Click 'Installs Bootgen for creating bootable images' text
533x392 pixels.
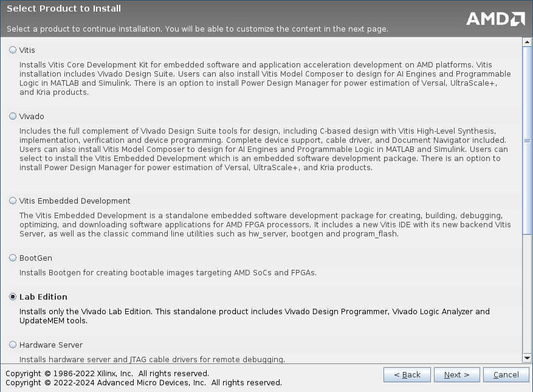(168, 273)
